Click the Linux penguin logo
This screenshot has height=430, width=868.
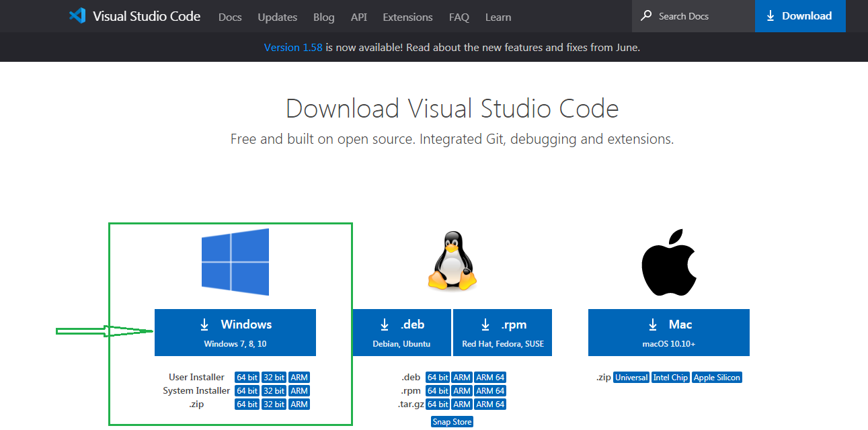click(452, 261)
